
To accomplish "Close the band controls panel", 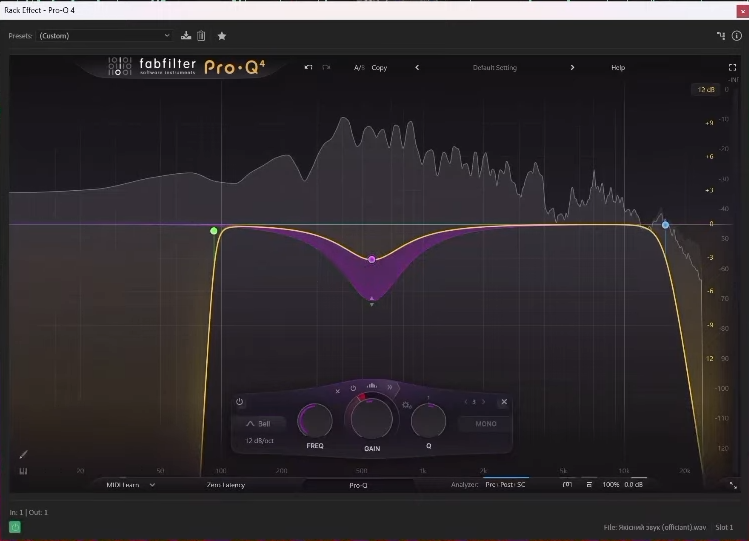I will pyautogui.click(x=503, y=402).
